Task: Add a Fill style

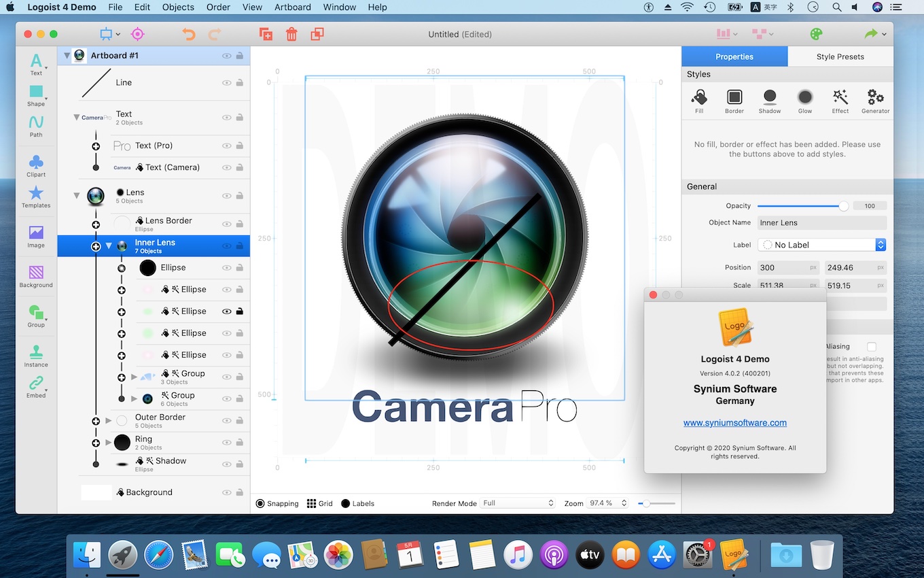Action: (x=699, y=99)
